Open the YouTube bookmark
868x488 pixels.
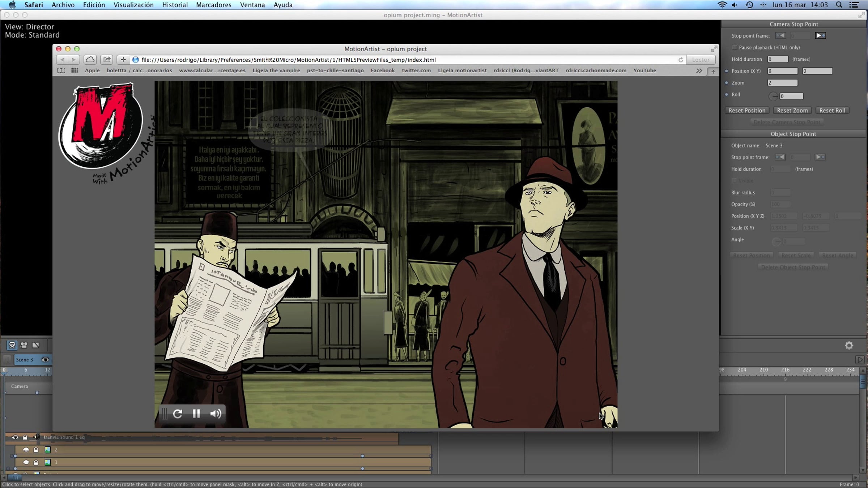[x=644, y=70]
